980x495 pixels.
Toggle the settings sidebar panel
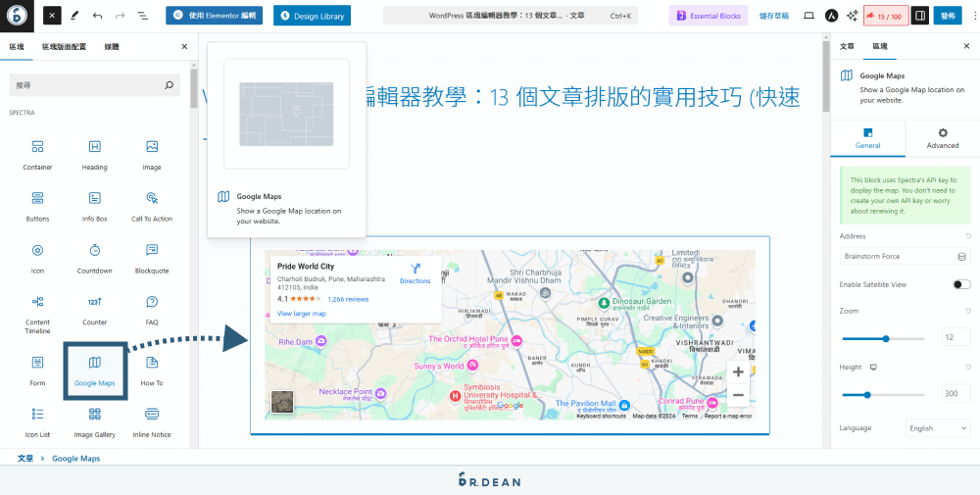click(x=919, y=16)
